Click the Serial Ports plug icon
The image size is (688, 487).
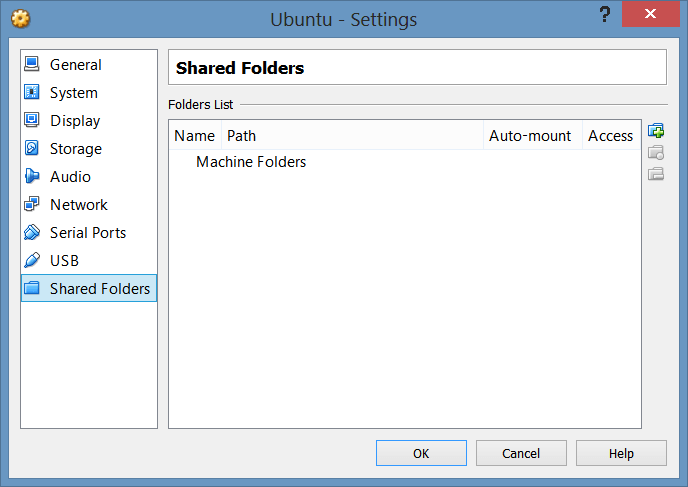[32, 232]
